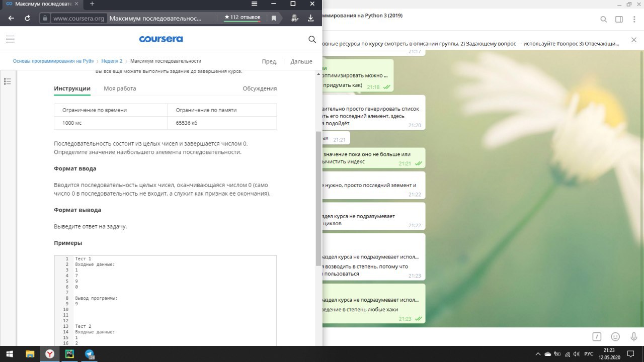Open OneDrive cloud tray icon
Screen dimensions: 644x362
coord(548,354)
